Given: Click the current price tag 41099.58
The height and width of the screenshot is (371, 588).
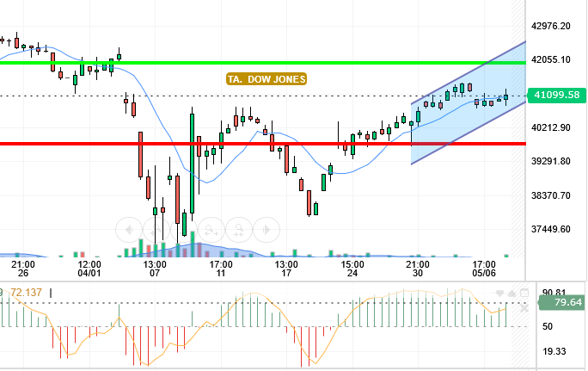Looking at the screenshot, I should pyautogui.click(x=556, y=96).
